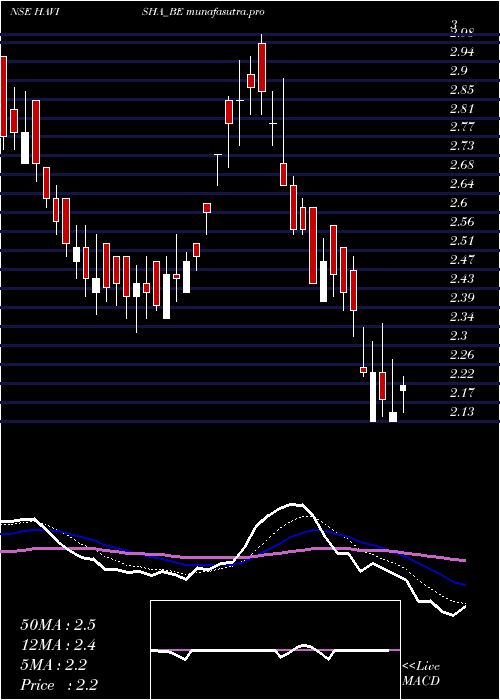Viewport: 500px width, 700px height.
Task: Select the 2.39 price axis label
Action: [462, 298]
